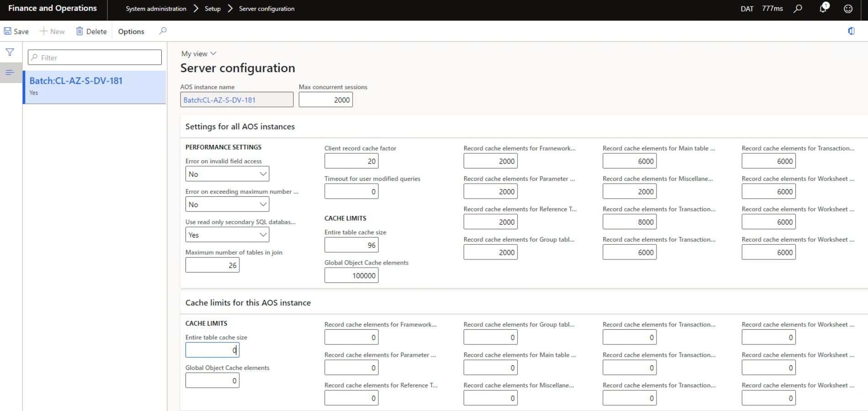This screenshot has height=411, width=868.
Task: Click the 777ms performance timer text
Action: pos(772,9)
